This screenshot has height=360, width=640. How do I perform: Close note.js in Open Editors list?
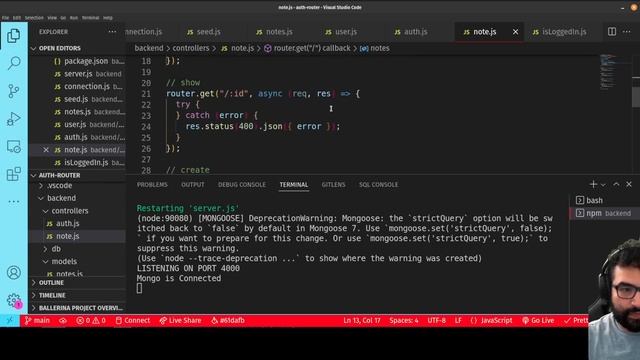[46, 150]
